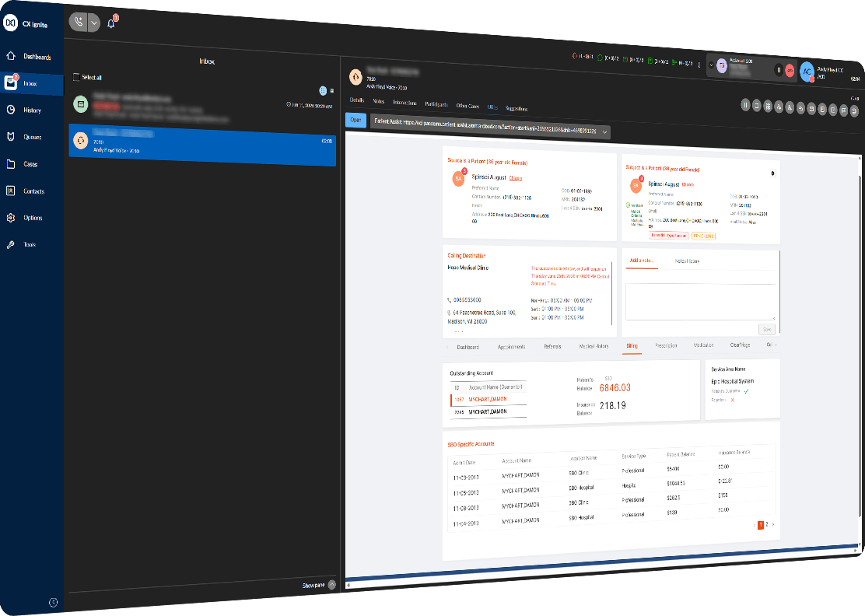Pause the active call in the call card
The image size is (865, 616).
coord(779,69)
